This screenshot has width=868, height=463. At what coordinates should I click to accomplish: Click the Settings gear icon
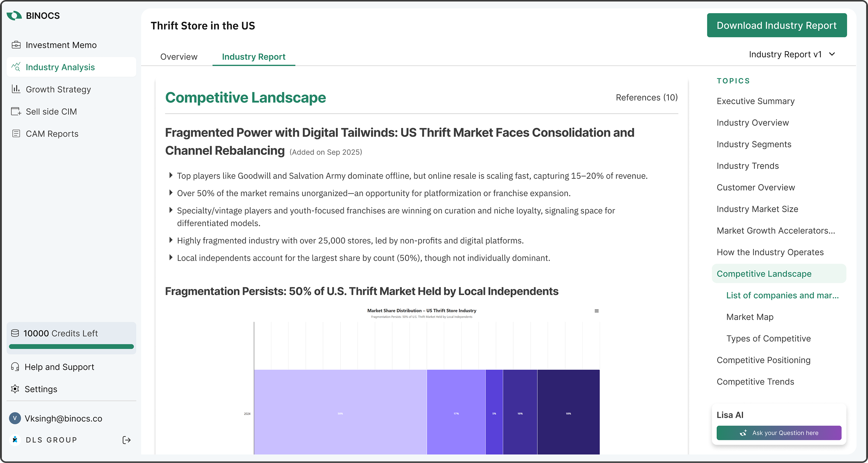[x=15, y=389]
